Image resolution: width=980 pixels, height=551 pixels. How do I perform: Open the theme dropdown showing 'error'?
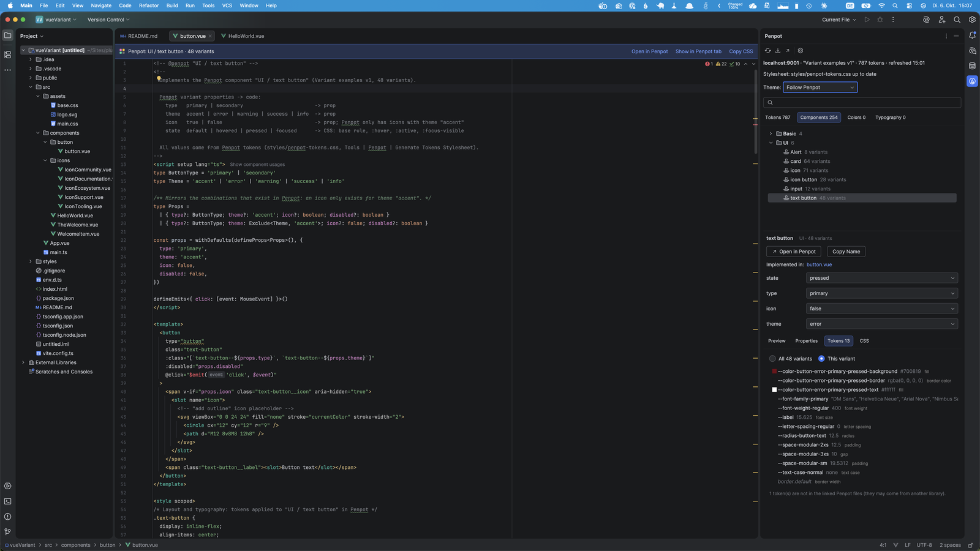881,324
